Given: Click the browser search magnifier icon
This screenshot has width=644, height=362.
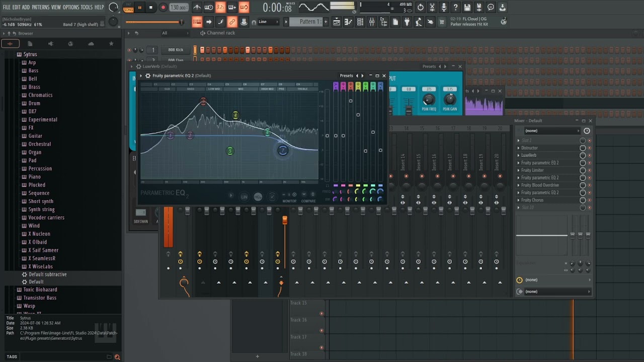Looking at the screenshot, I should pos(117,357).
